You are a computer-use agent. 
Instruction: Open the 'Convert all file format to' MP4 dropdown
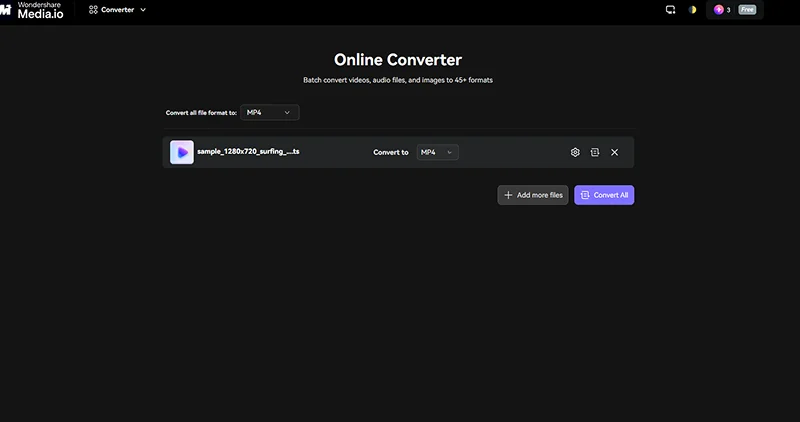click(269, 112)
